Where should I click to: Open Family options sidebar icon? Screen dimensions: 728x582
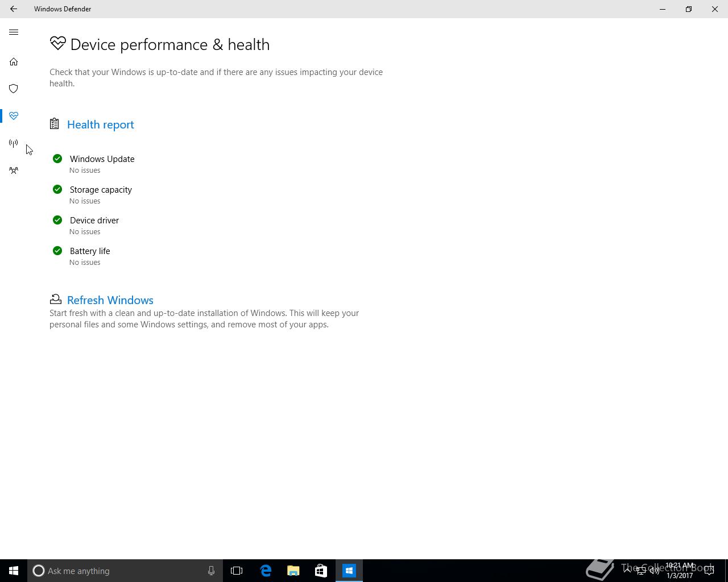(x=14, y=171)
